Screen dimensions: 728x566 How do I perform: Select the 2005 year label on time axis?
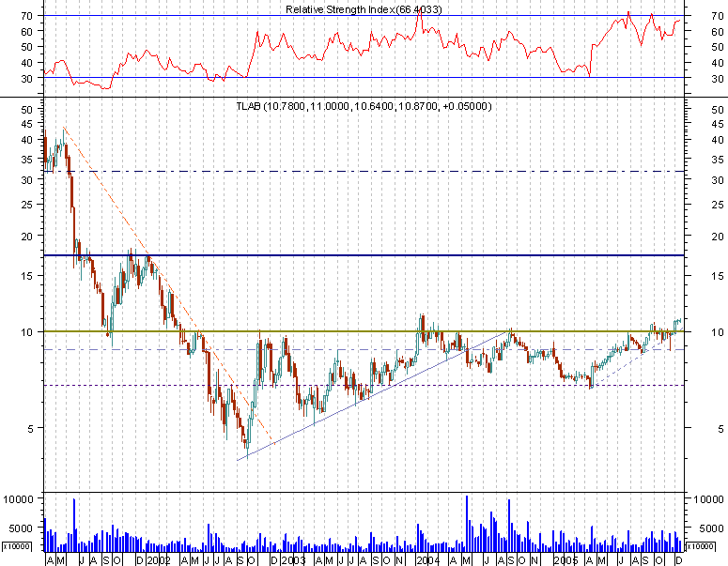(x=566, y=560)
